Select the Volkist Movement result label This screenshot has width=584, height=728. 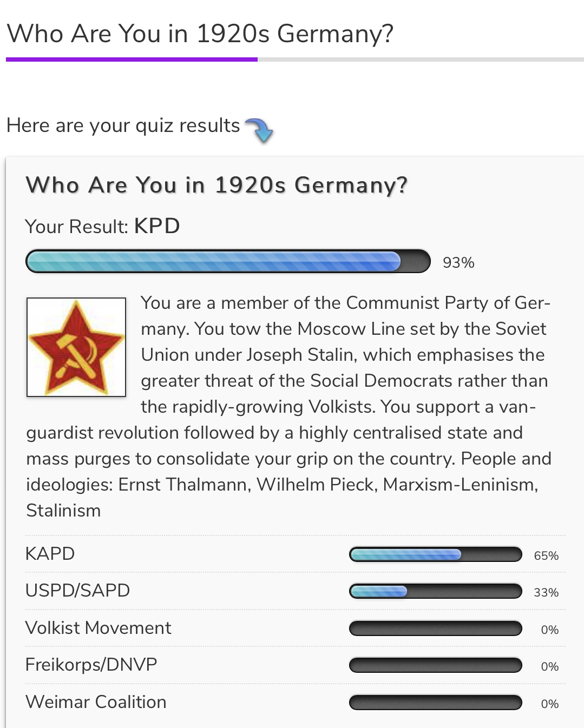(x=98, y=628)
